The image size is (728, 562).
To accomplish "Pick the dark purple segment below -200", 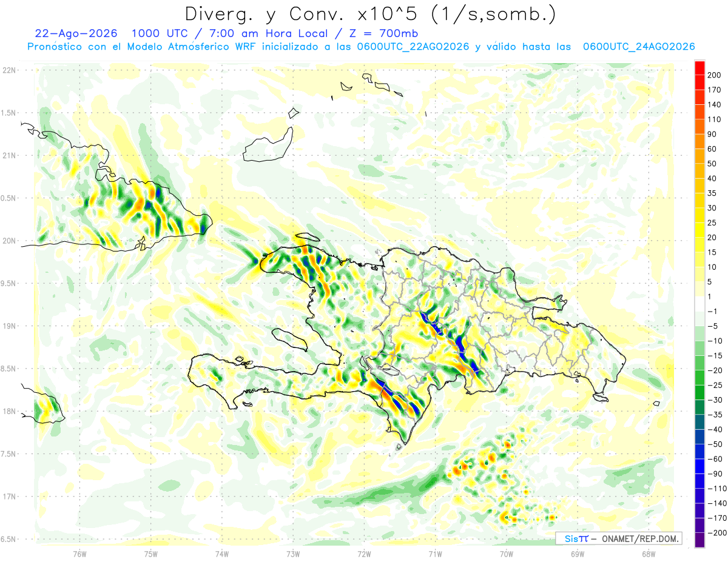I will point(699,540).
